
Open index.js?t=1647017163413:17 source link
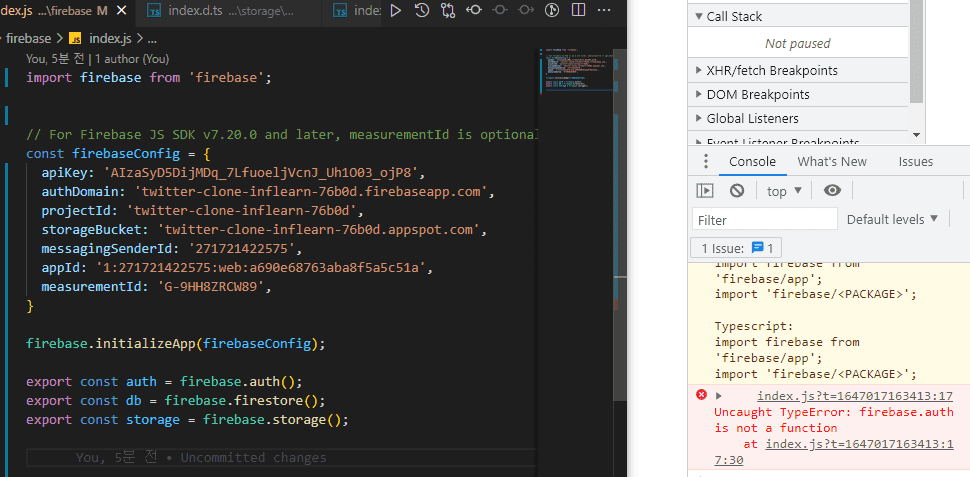tap(855, 396)
